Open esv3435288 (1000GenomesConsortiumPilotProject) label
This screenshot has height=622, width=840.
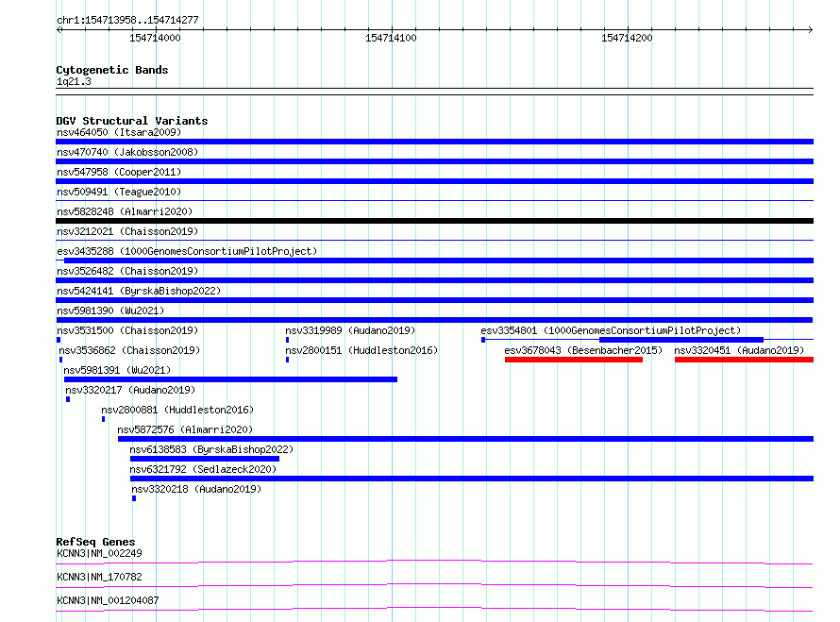[x=187, y=251]
